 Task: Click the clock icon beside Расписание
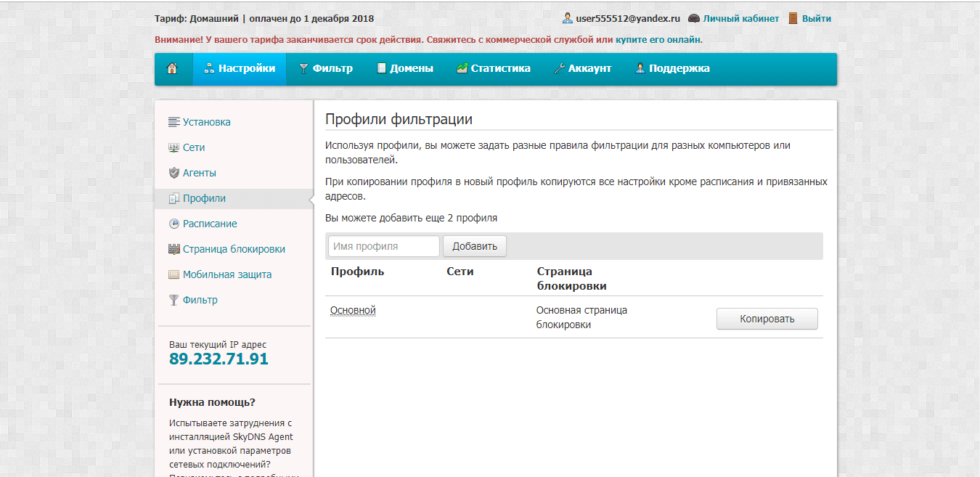pyautogui.click(x=173, y=224)
